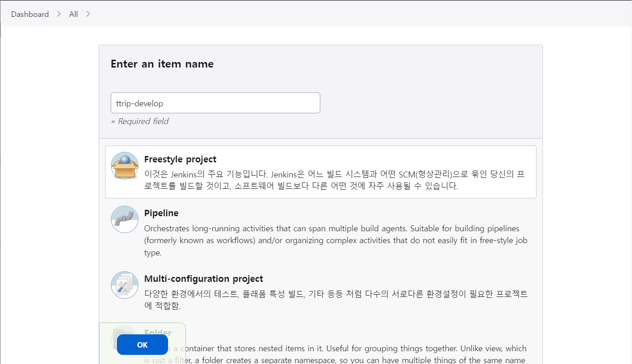Click the Pipeline description starting 'Orchestrates long-running'

point(336,240)
